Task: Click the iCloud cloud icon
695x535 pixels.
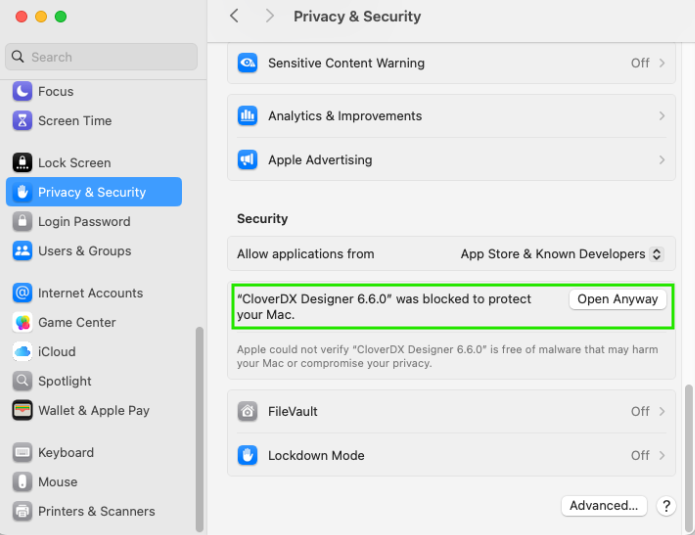Action: coord(22,351)
